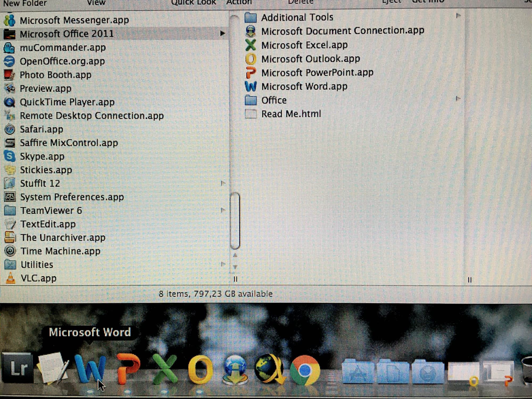Select Read Me.html file
The width and height of the screenshot is (532, 399).
click(x=291, y=114)
